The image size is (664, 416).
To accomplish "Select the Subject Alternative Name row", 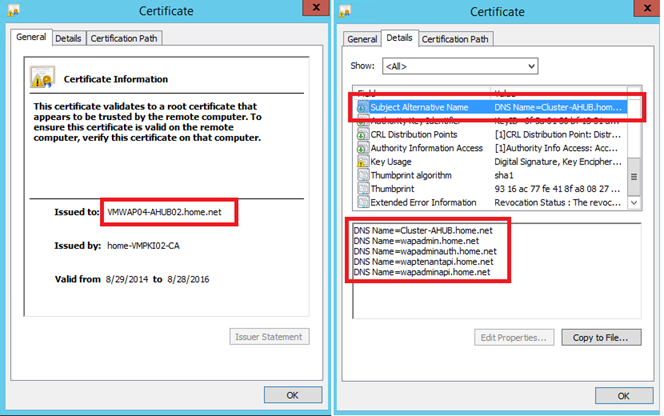I will (491, 107).
